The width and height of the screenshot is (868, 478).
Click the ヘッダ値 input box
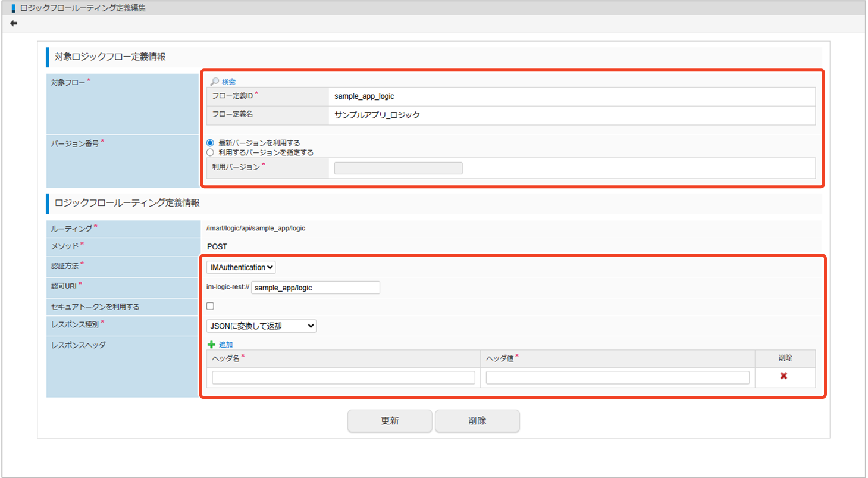(617, 377)
